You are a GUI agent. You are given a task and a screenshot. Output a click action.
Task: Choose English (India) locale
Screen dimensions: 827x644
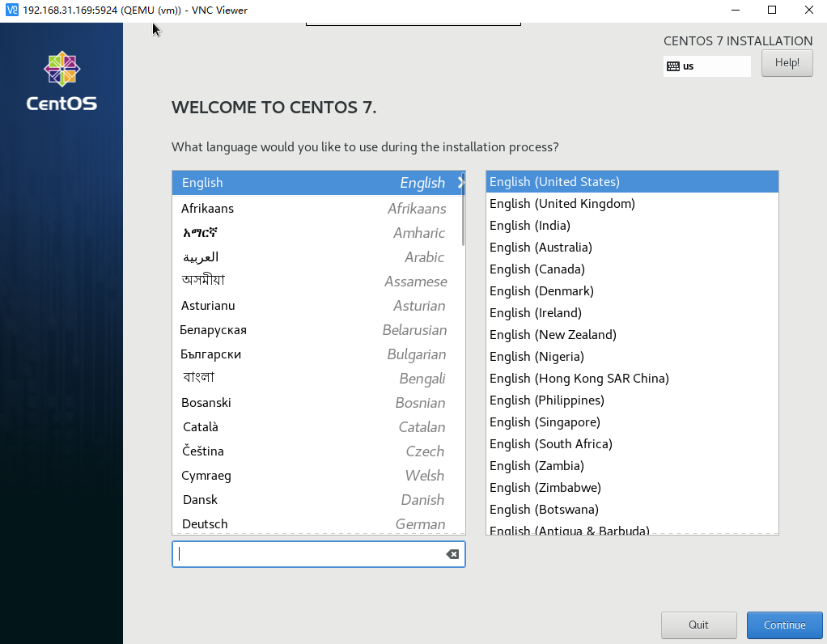(632, 225)
